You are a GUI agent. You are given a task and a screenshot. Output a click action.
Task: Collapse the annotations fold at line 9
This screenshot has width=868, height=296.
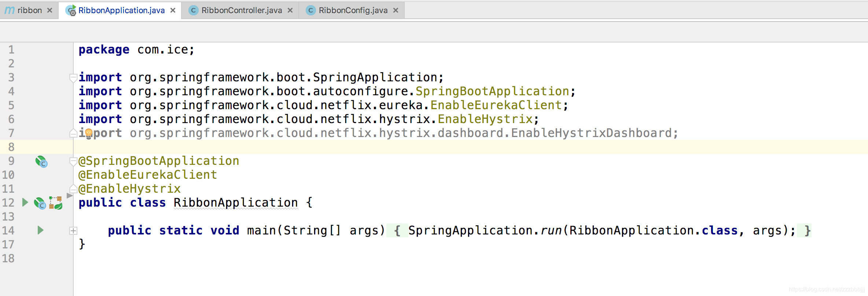[73, 161]
